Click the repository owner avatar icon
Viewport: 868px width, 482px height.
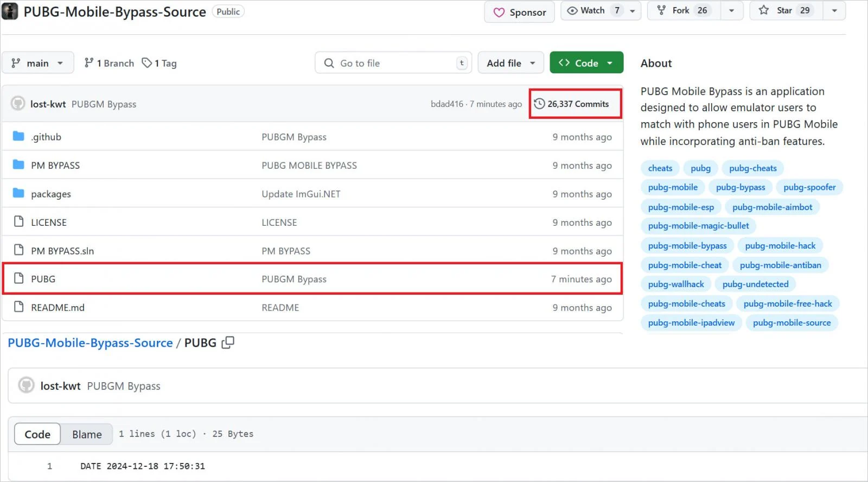10,11
